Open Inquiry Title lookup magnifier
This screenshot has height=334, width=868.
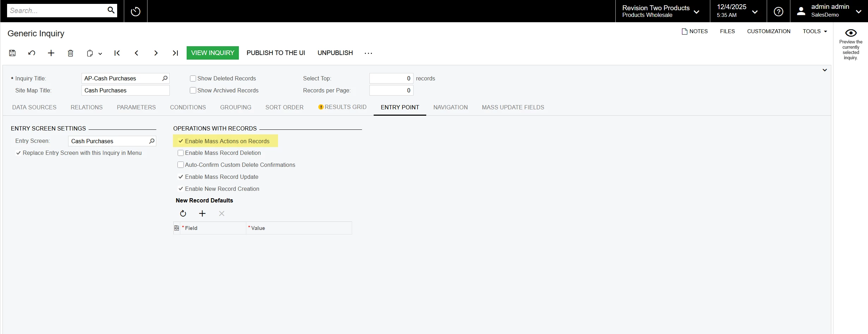(165, 78)
